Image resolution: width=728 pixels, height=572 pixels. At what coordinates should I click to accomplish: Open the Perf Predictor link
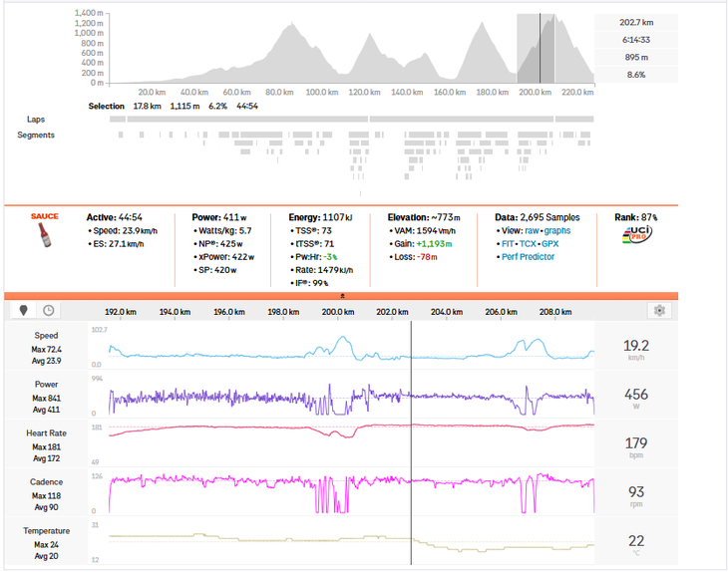(x=528, y=256)
